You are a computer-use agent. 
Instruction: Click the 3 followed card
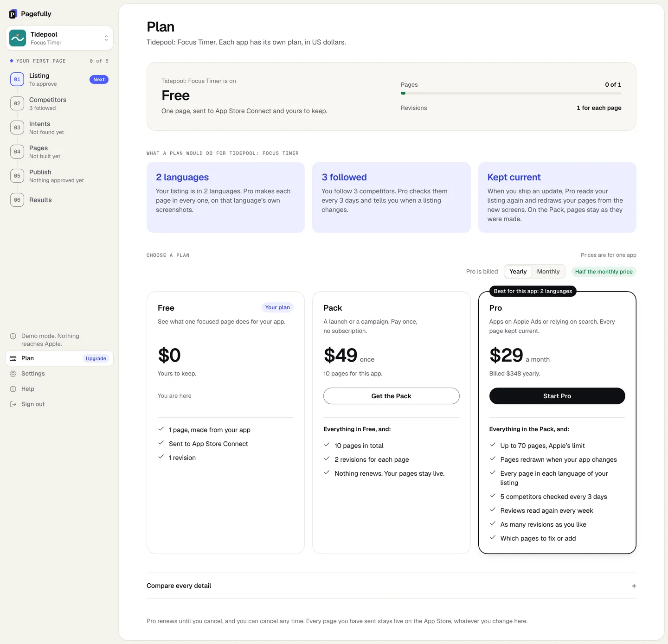pos(392,198)
